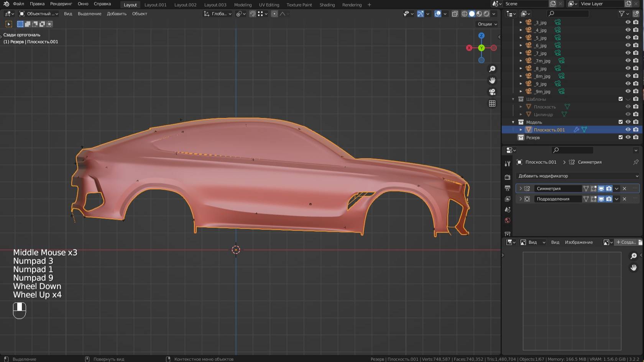Screen dimensions: 644x362
Task: Expand the Плоскость.001 tree item
Action: 520,130
